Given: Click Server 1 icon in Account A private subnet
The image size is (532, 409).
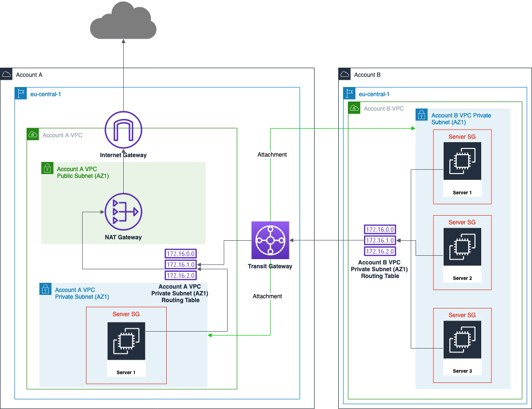Looking at the screenshot, I should point(126,341).
